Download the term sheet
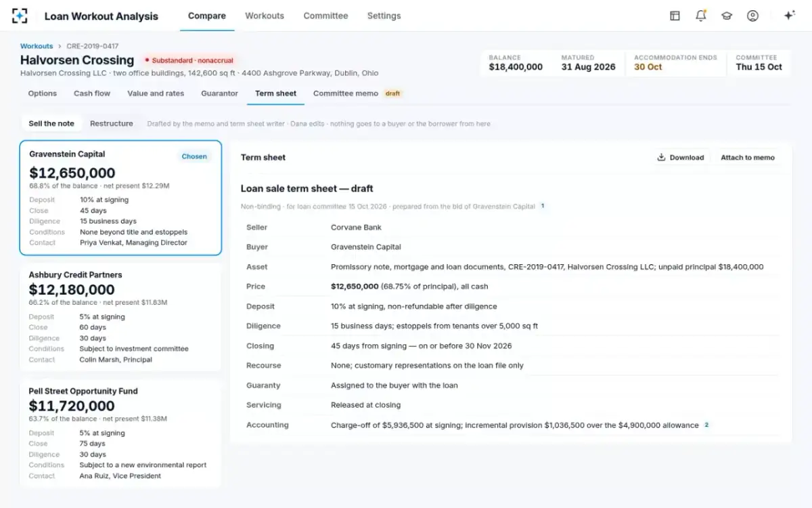Image resolution: width=812 pixels, height=508 pixels. [680, 157]
